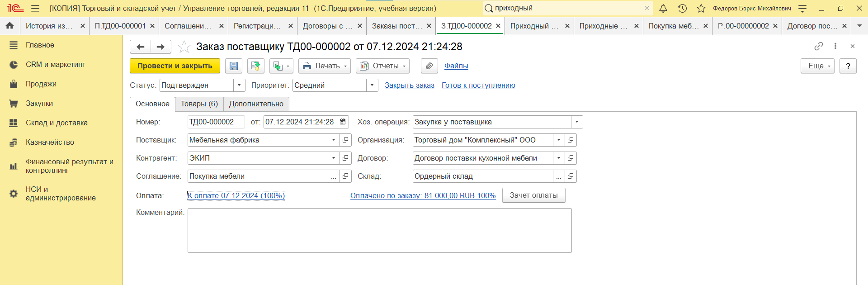868x285 pixels.
Task: Expand the Договор dropdown arrow
Action: (559, 158)
